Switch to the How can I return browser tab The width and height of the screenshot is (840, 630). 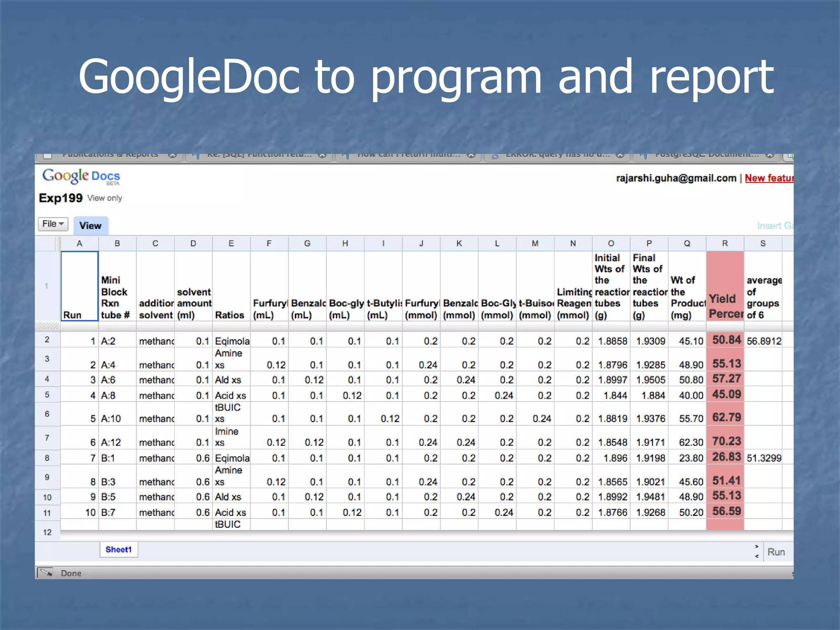[410, 155]
